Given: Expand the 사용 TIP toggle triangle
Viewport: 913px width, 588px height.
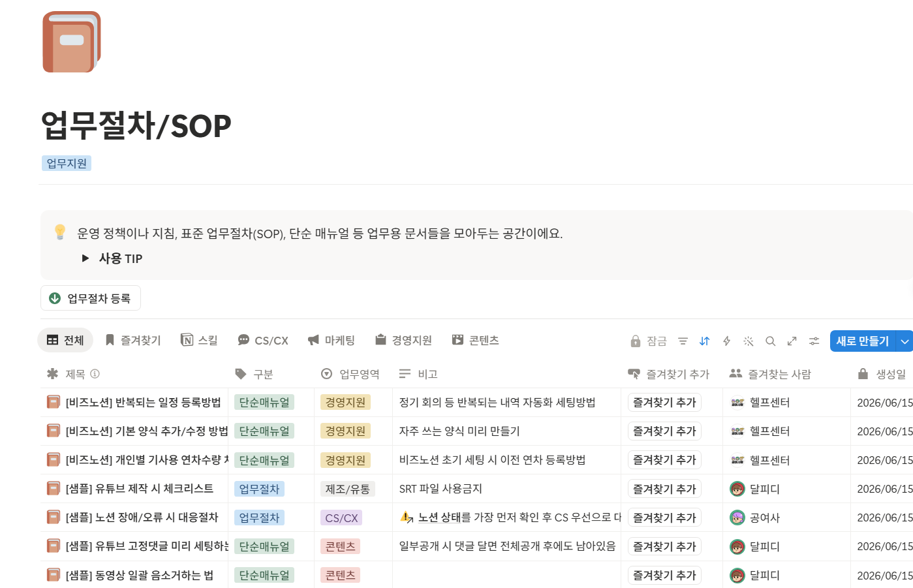Looking at the screenshot, I should (85, 258).
